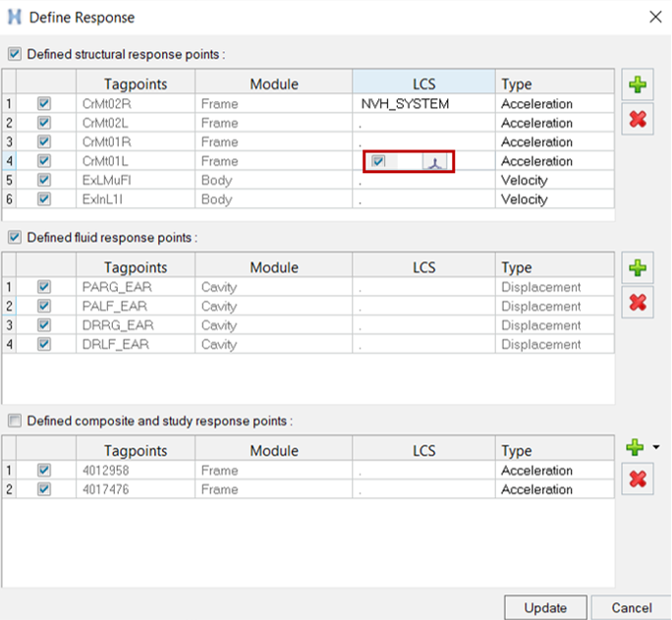Image resolution: width=672 pixels, height=620 pixels.
Task: Open Type cell Velocity for ExLMuFl
Action: pyautogui.click(x=555, y=181)
